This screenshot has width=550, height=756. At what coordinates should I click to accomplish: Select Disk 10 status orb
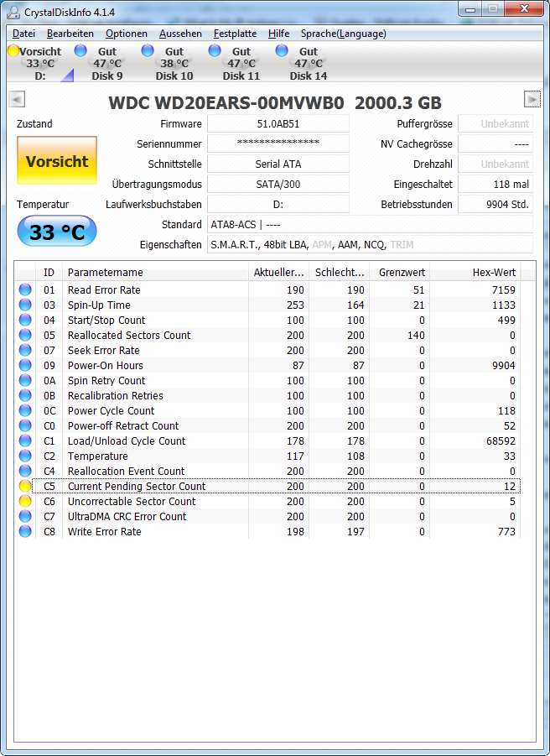pyautogui.click(x=148, y=50)
